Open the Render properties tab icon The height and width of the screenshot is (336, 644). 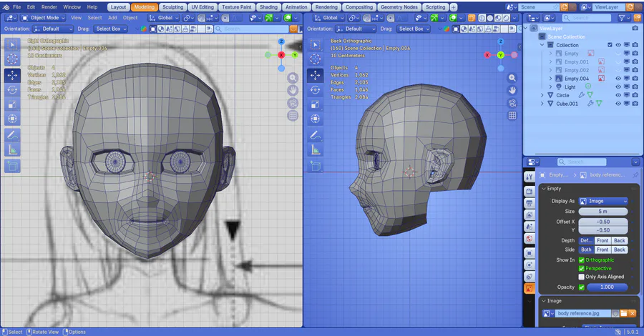pyautogui.click(x=530, y=192)
